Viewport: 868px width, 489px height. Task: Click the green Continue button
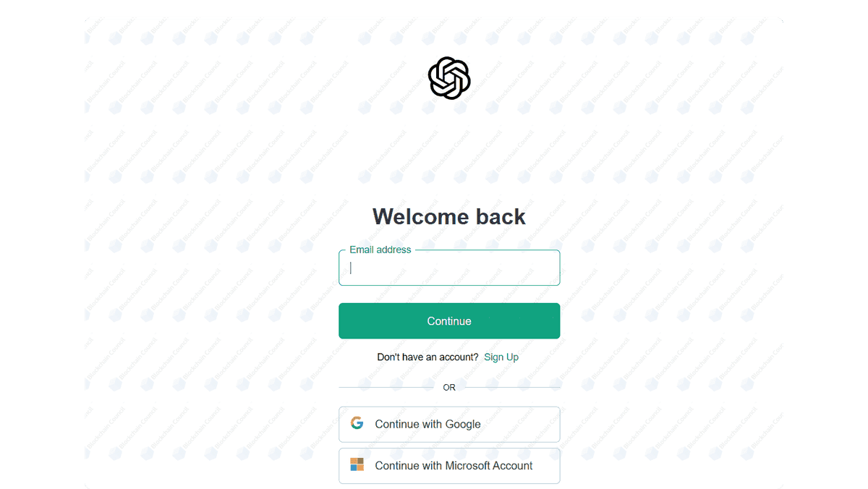click(449, 321)
